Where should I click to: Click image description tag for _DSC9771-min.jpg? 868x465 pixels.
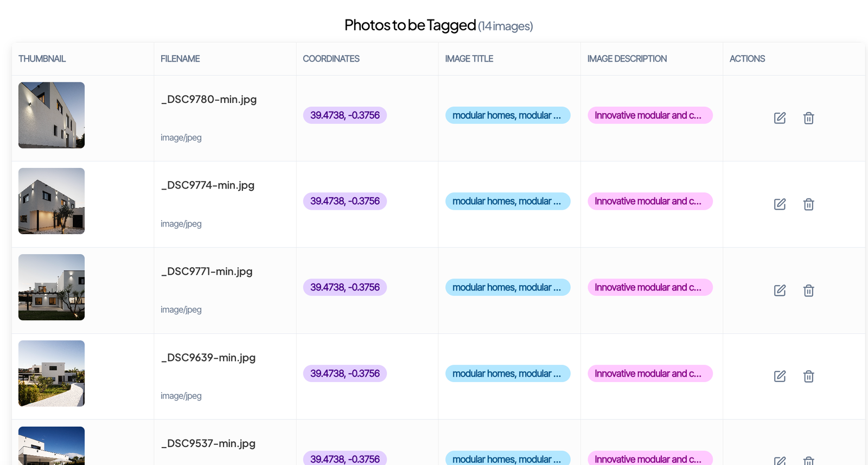tap(649, 287)
